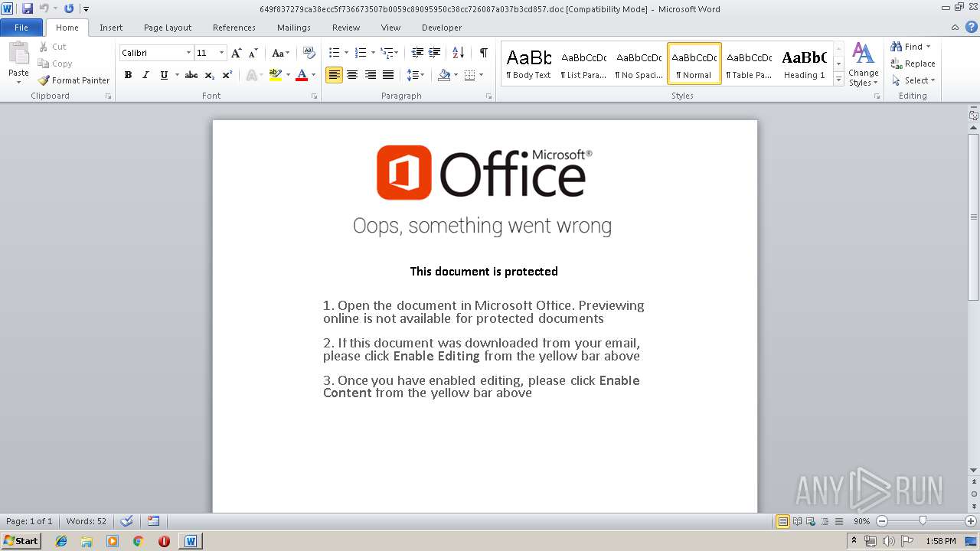Select the Format Painter tool
This screenshot has height=551, width=980.
[x=73, y=80]
